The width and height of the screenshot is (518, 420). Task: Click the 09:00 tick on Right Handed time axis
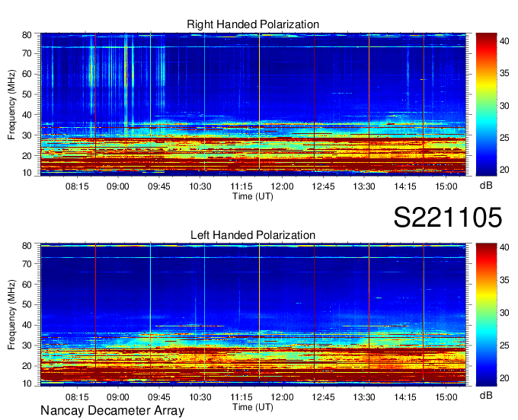pyautogui.click(x=117, y=186)
